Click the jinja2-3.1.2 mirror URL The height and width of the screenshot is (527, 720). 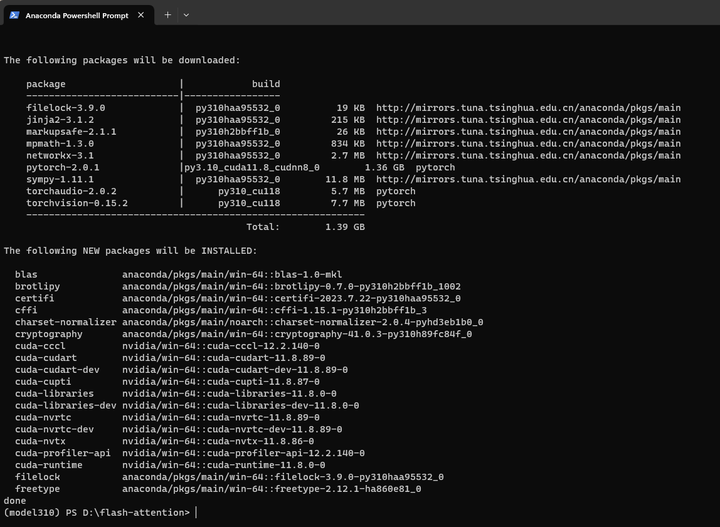[x=528, y=120]
